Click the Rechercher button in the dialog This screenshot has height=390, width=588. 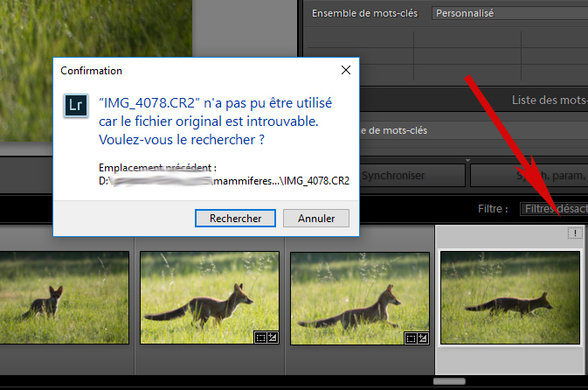(235, 218)
